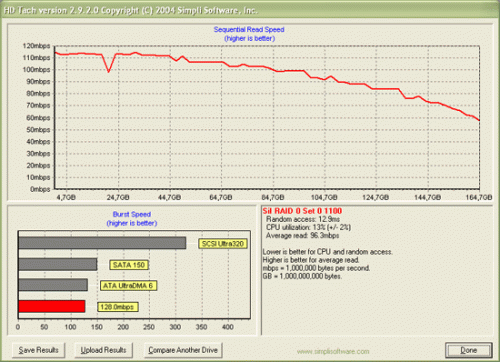Select the 120mbps axis label
500x362 pixels.
36,46
